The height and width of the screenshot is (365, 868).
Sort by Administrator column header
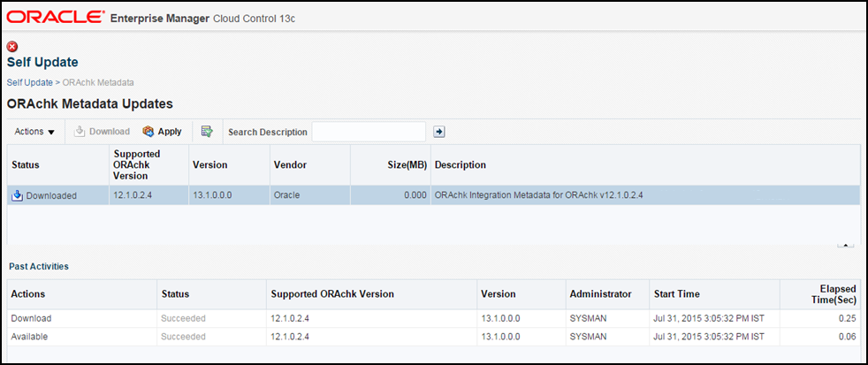[607, 294]
